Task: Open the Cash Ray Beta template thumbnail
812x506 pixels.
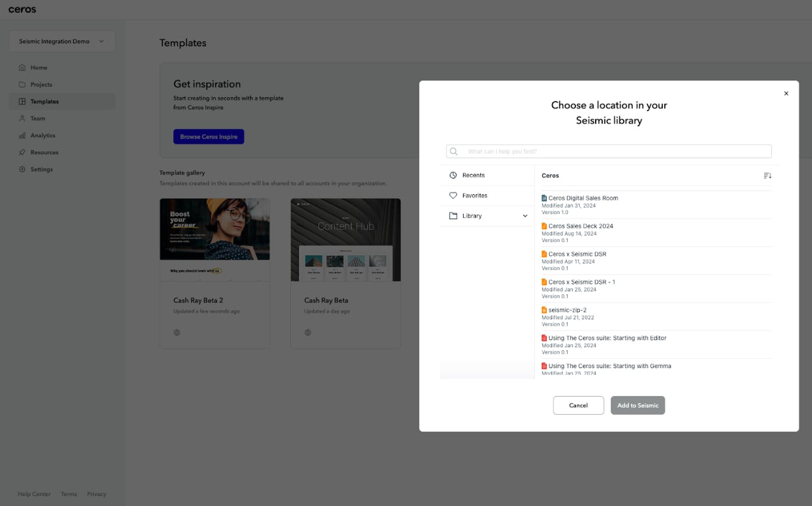Action: point(346,240)
